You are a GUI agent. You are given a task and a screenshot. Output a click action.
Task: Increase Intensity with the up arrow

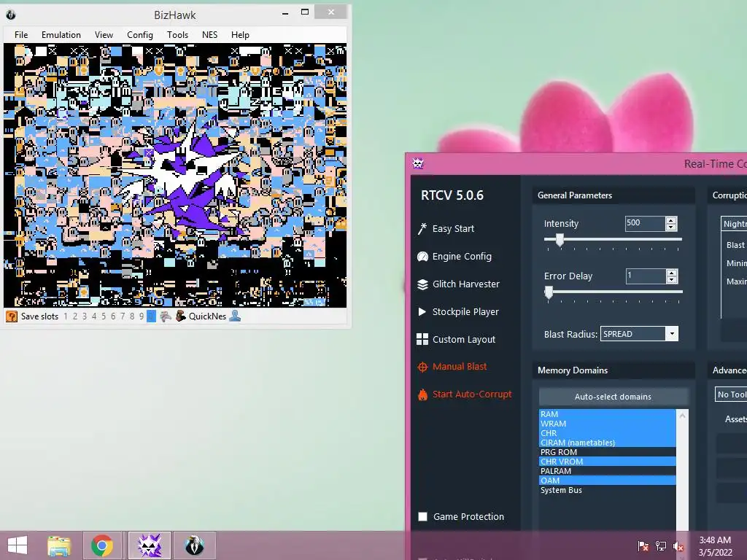pos(671,220)
